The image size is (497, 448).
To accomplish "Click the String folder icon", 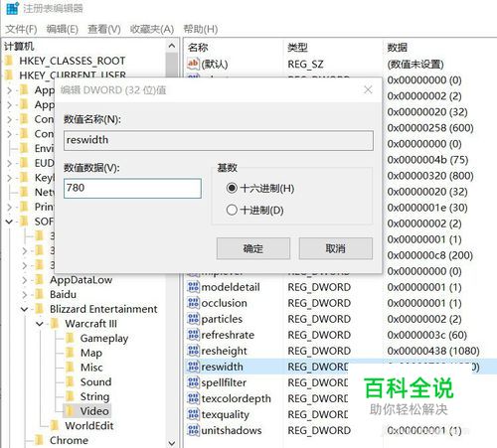I will point(70,396).
